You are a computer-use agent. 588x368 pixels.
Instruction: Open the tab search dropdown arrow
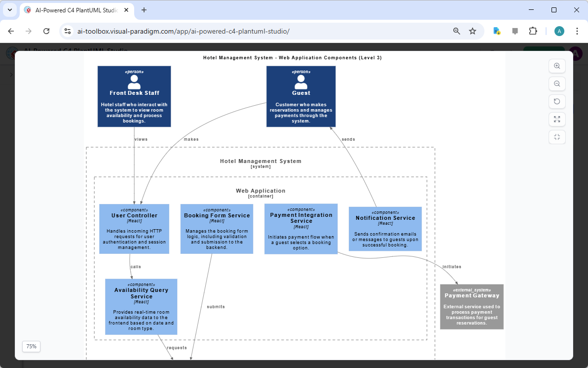tap(9, 10)
